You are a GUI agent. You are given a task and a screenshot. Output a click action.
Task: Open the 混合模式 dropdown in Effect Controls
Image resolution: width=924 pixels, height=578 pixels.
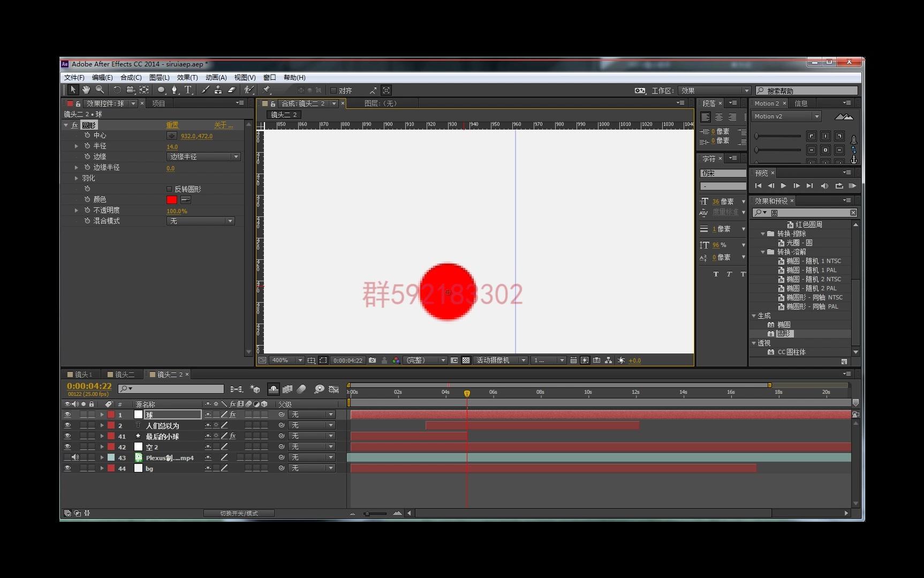(200, 221)
